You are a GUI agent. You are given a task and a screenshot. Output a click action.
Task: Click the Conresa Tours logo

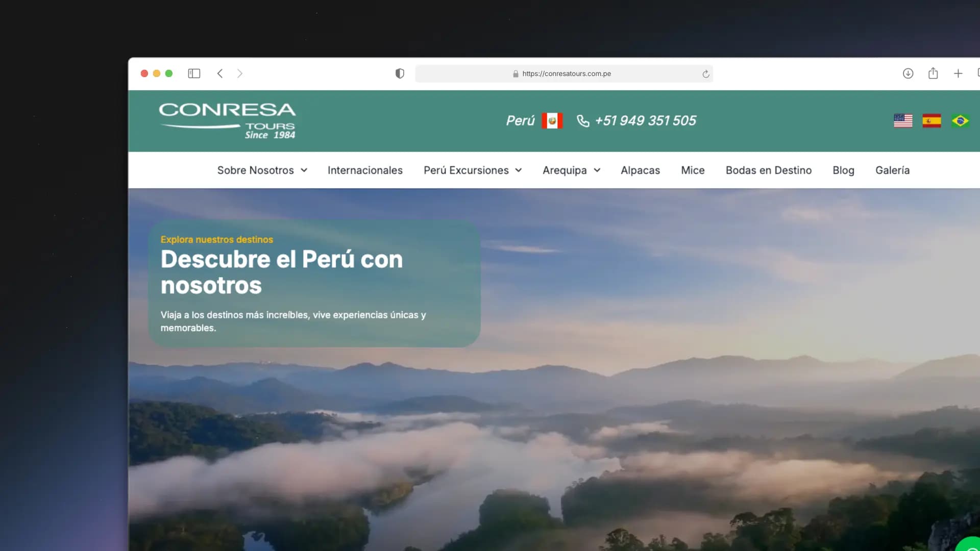[x=228, y=120]
